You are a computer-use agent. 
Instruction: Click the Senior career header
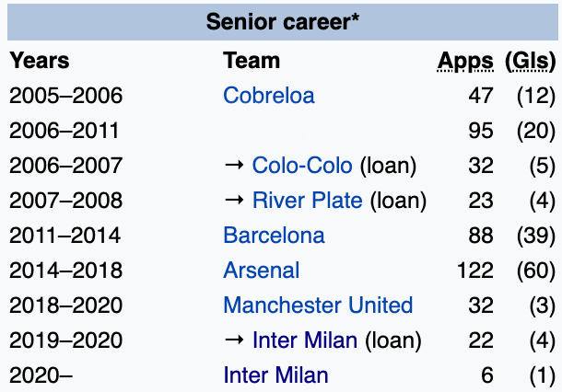[283, 22]
